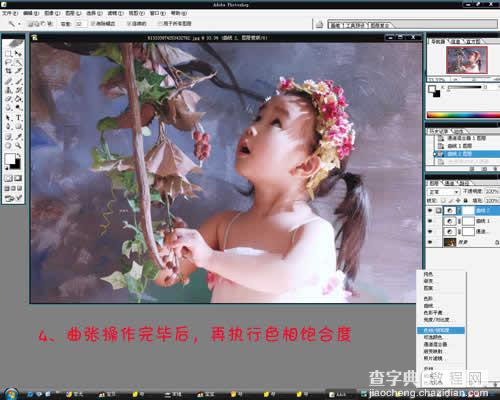The image size is (500, 400).
Task: Open the 图像 Image menu
Action: tap(52, 13)
